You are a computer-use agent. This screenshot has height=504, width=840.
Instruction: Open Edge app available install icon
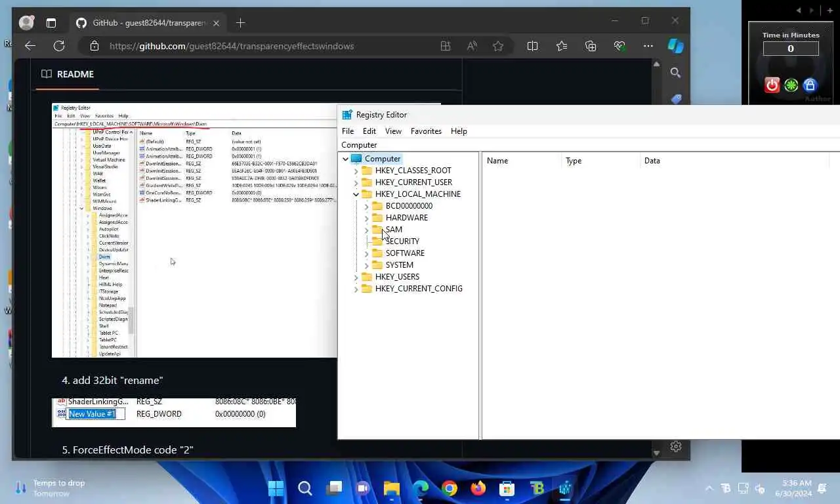tap(446, 46)
